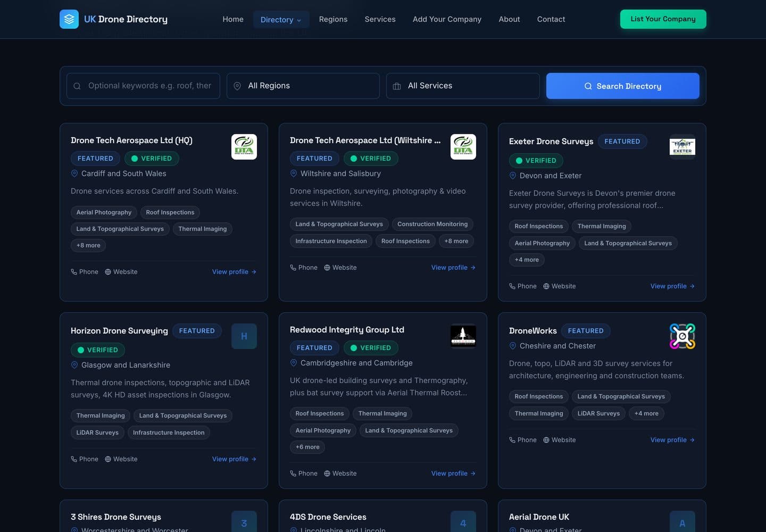The height and width of the screenshot is (532, 766).
Task: Click location pin beside Glasgow and Lanarkshire
Action: 74,365
